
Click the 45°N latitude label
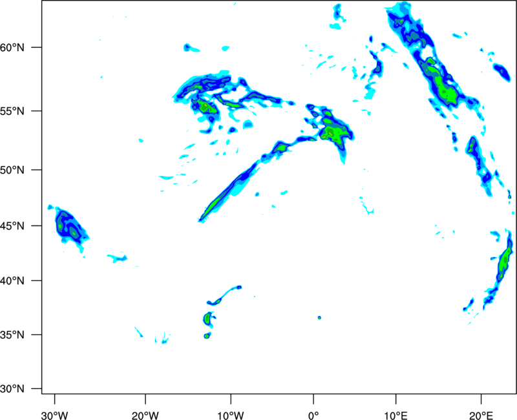coord(12,226)
